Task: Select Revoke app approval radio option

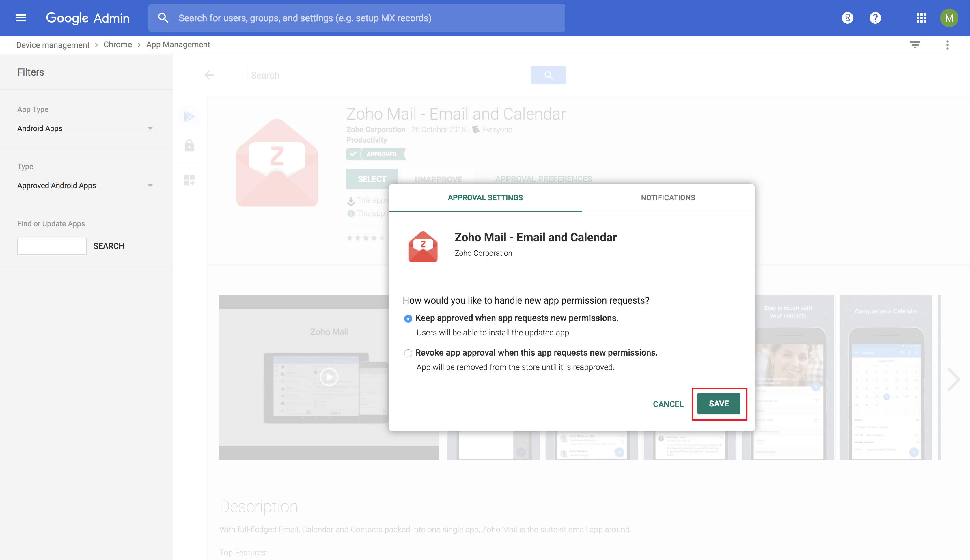Action: pos(408,353)
